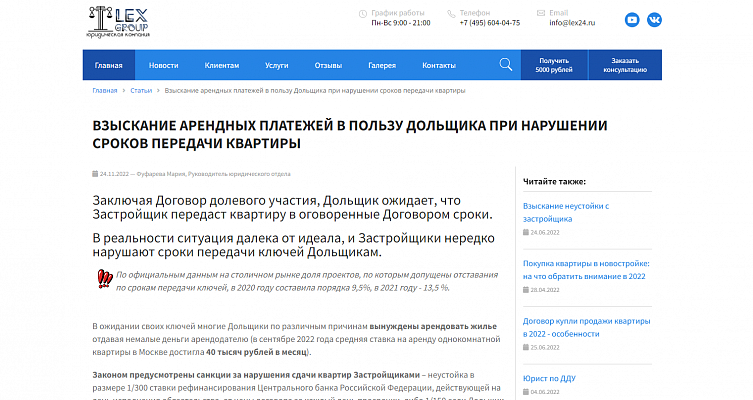The height and width of the screenshot is (400, 753).
Task: Open article Договор купли продажи квартиры
Action: (x=586, y=327)
